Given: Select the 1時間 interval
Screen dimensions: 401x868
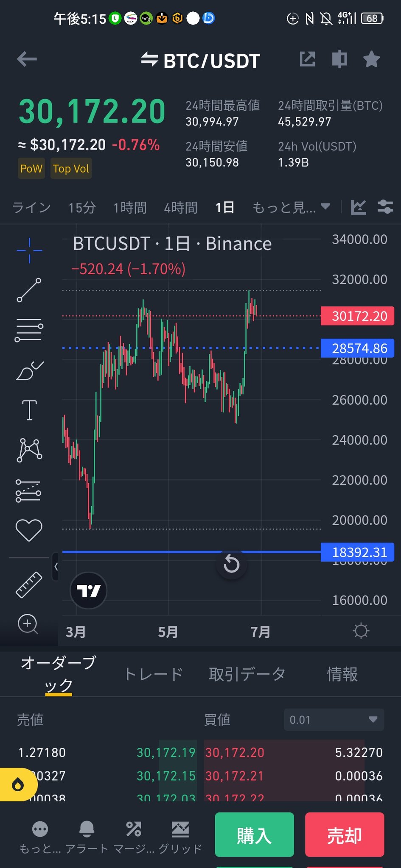Looking at the screenshot, I should [x=130, y=208].
